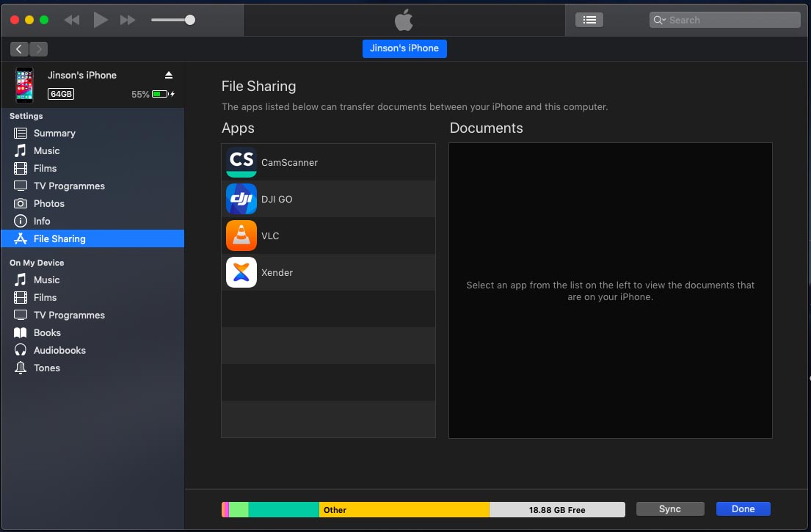The height and width of the screenshot is (532, 811).
Task: Click the Settings section header
Action: tap(26, 116)
